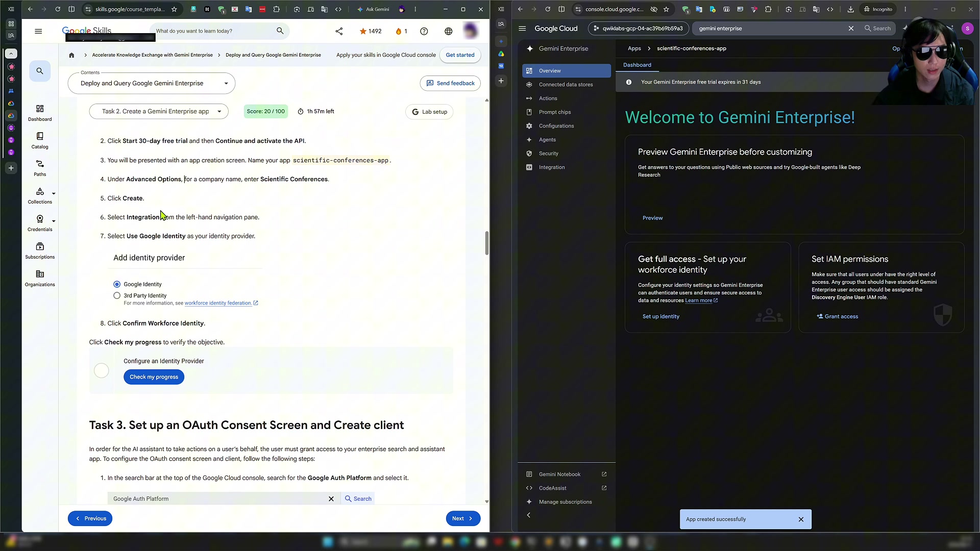Clear the gemini enterprise search text
Viewport: 980px width, 551px height.
851,29
